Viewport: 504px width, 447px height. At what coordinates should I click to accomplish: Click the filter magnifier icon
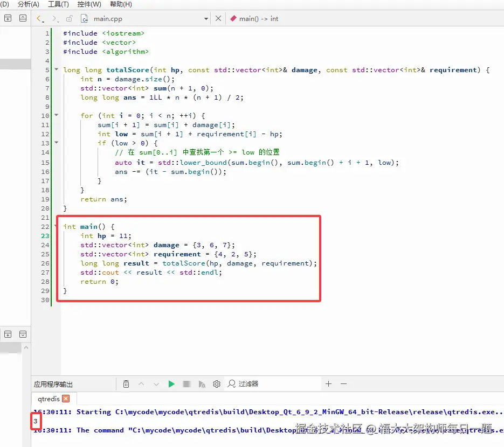[231, 384]
